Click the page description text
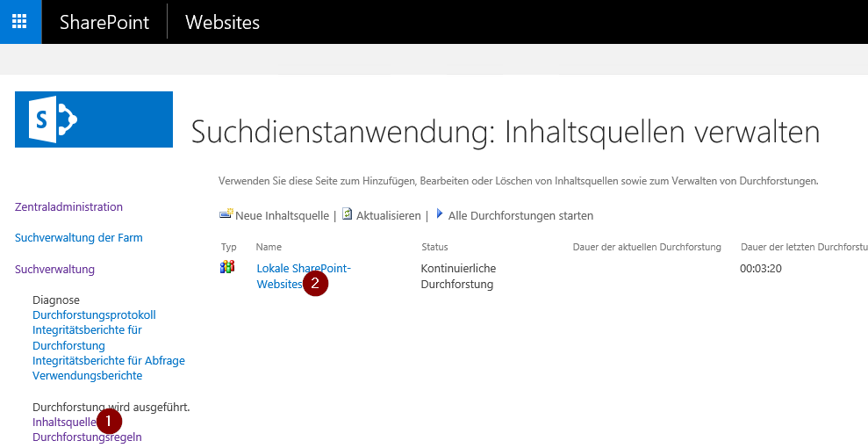 518,181
